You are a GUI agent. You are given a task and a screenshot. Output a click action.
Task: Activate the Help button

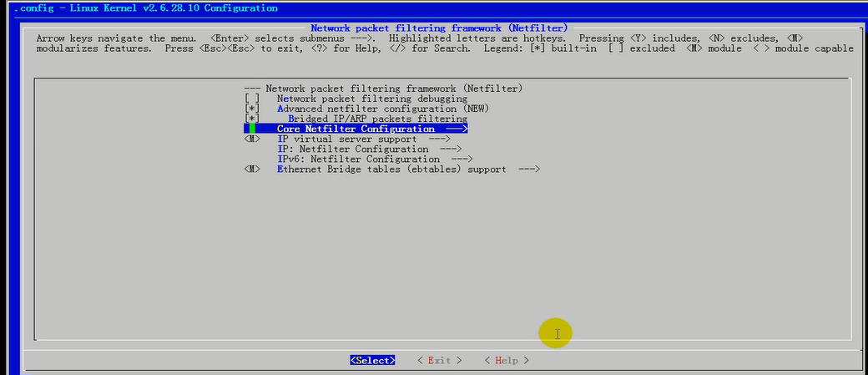pyautogui.click(x=507, y=361)
